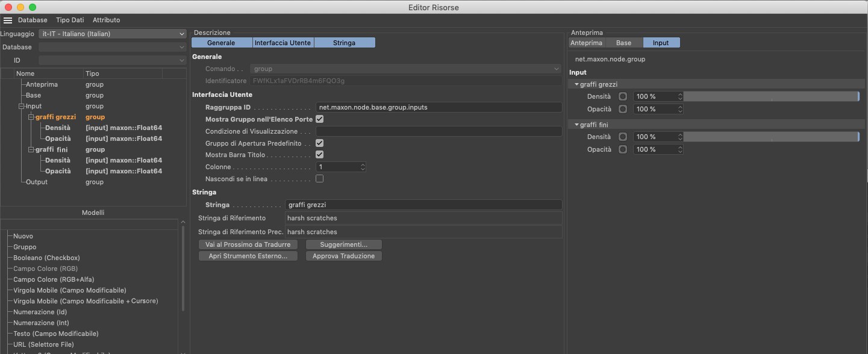Switch to the Interfaccia Utente tab
This screenshot has height=354, width=868.
pyautogui.click(x=283, y=43)
